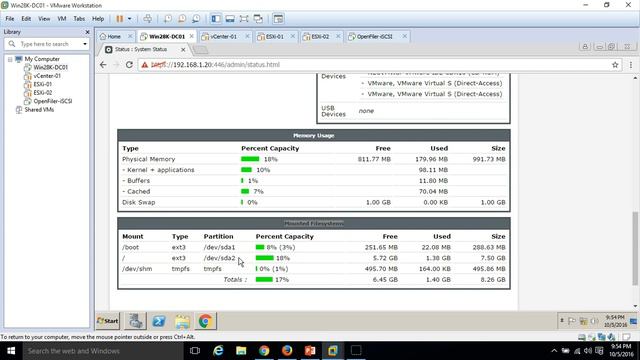Select ESXi-01 in the library tree
The height and width of the screenshot is (360, 640).
[42, 84]
